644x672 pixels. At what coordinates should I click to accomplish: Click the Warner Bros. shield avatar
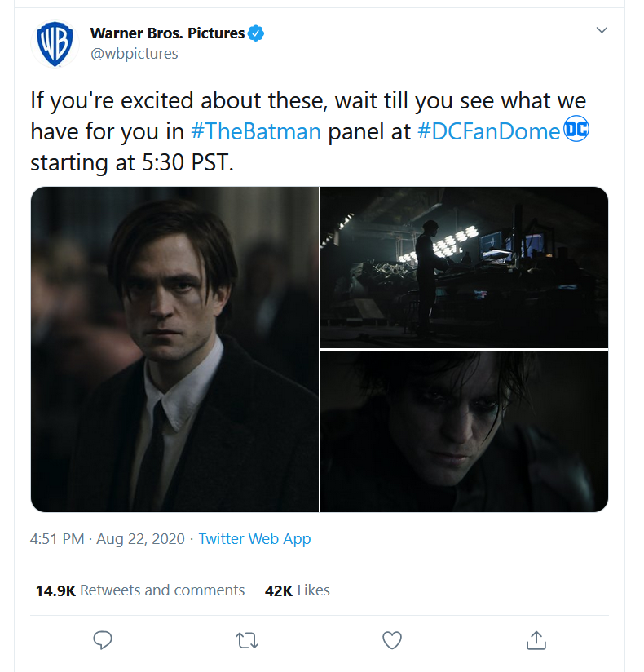[x=55, y=44]
